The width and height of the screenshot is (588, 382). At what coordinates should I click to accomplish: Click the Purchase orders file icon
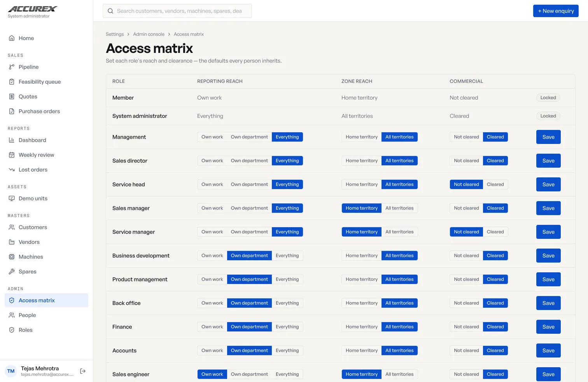point(12,111)
